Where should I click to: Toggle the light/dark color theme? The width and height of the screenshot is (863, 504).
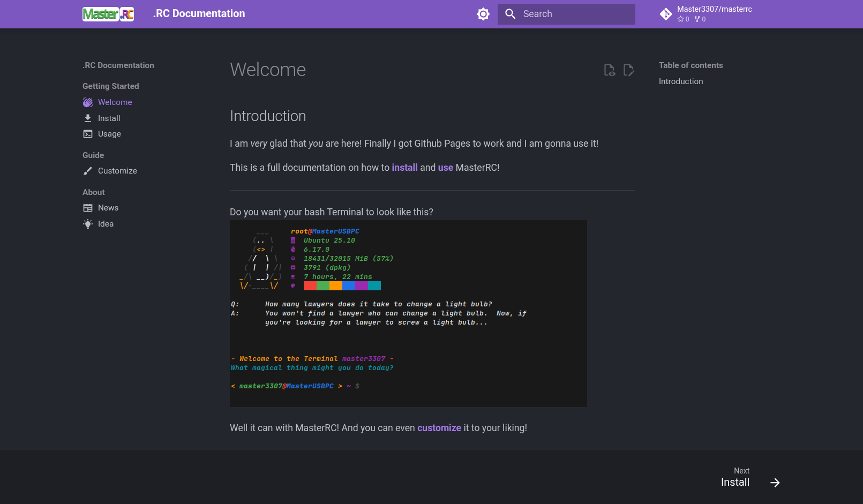click(483, 14)
